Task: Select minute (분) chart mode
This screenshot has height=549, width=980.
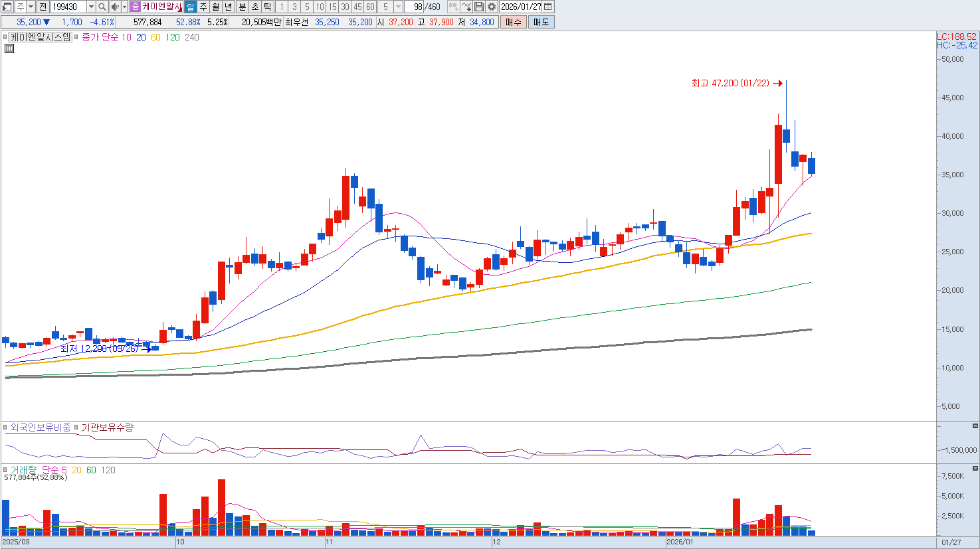Action: (243, 7)
